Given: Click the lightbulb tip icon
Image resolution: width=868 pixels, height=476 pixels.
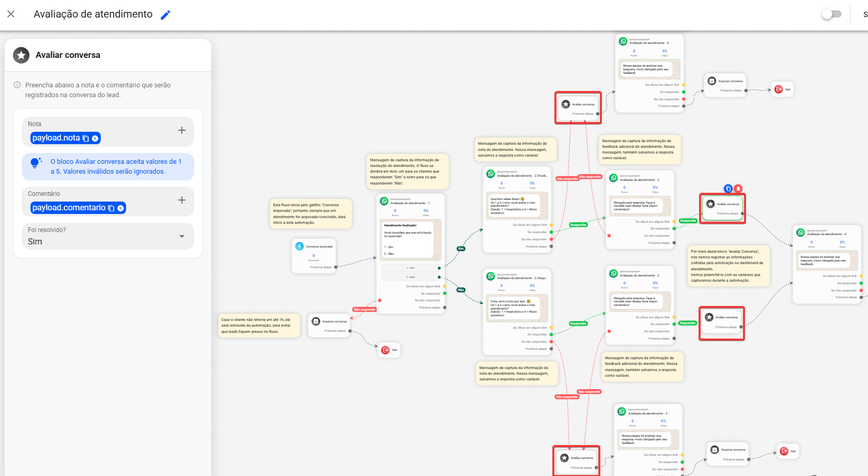Looking at the screenshot, I should (x=35, y=163).
